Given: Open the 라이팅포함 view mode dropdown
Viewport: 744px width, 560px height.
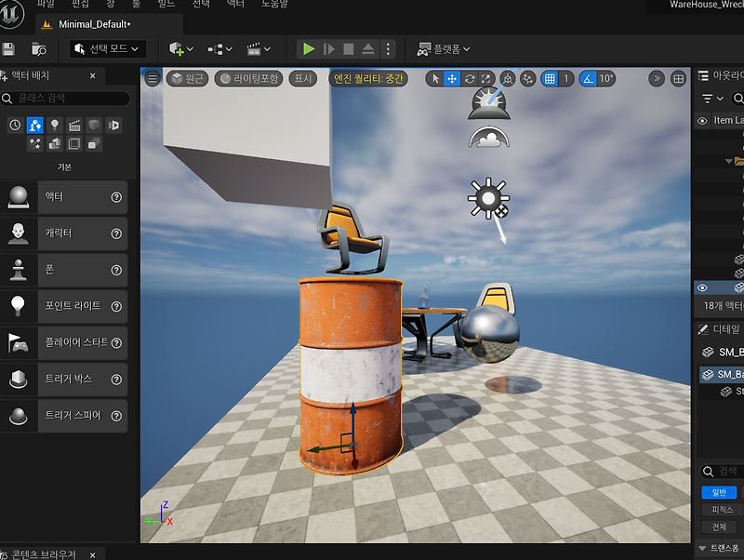Looking at the screenshot, I should coord(245,79).
